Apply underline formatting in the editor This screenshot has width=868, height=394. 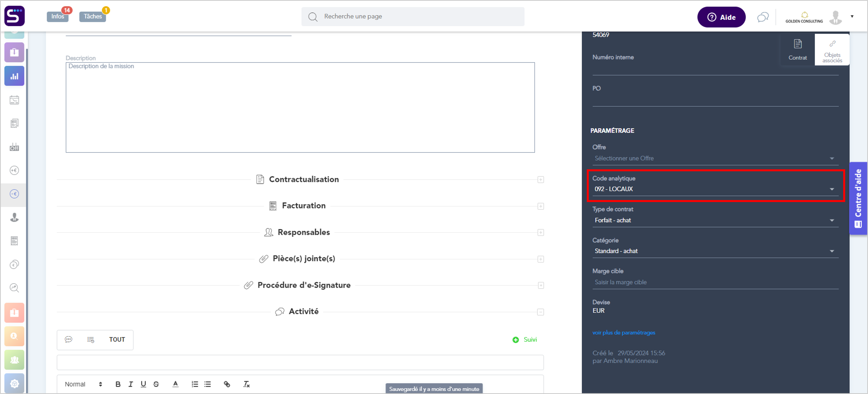click(143, 384)
